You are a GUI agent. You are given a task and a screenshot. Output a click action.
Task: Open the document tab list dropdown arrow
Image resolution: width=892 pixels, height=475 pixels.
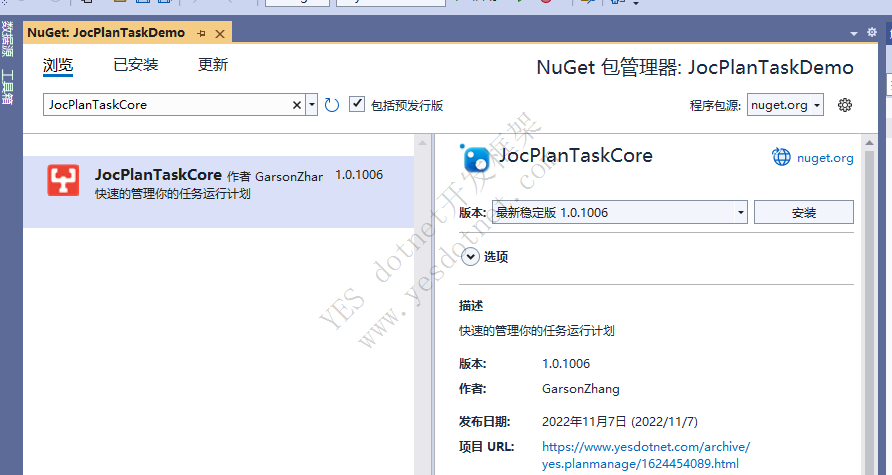(x=854, y=34)
